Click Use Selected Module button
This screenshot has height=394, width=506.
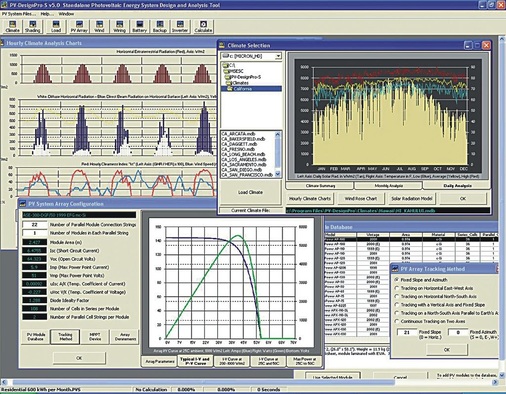click(x=332, y=377)
